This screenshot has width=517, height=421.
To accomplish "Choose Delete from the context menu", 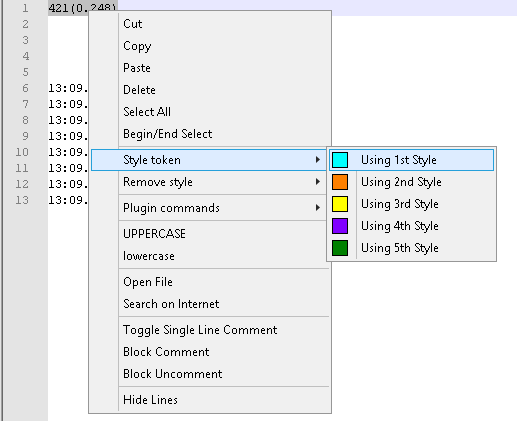I will (x=210, y=90).
